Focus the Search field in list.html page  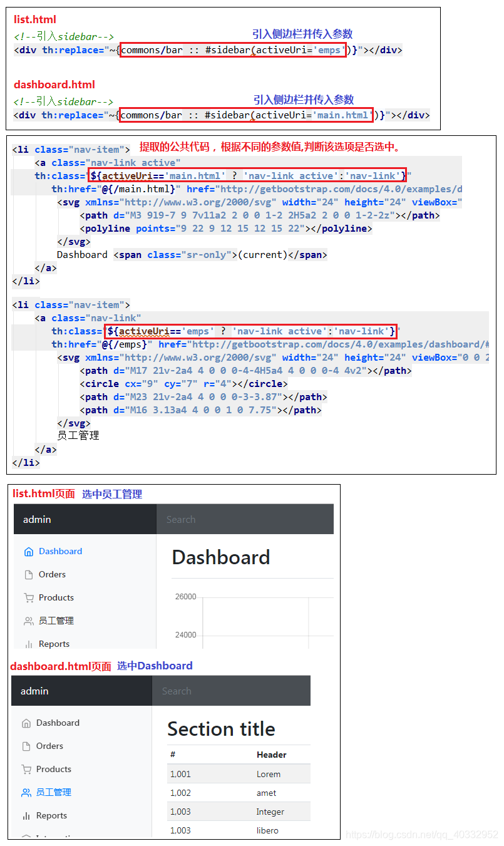tap(245, 520)
